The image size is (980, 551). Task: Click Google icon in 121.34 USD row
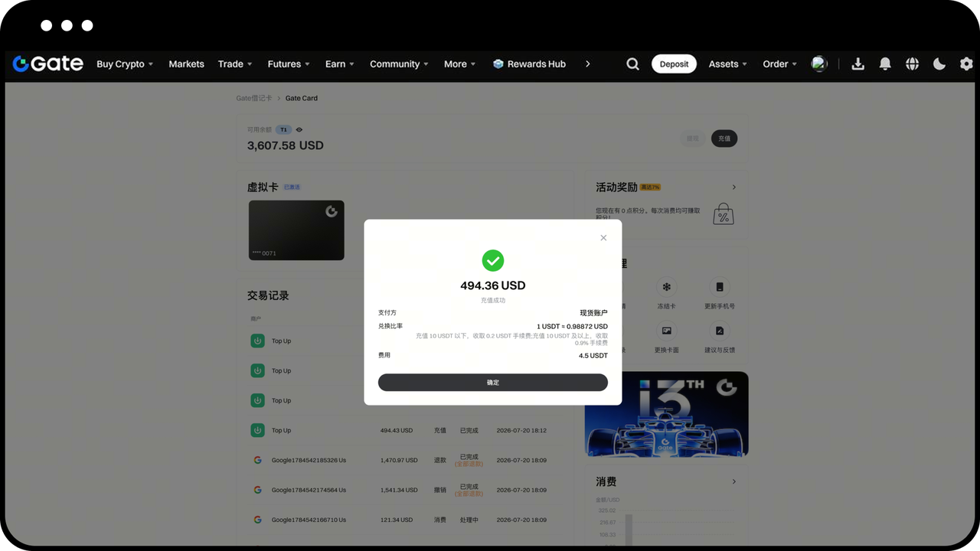(x=258, y=520)
